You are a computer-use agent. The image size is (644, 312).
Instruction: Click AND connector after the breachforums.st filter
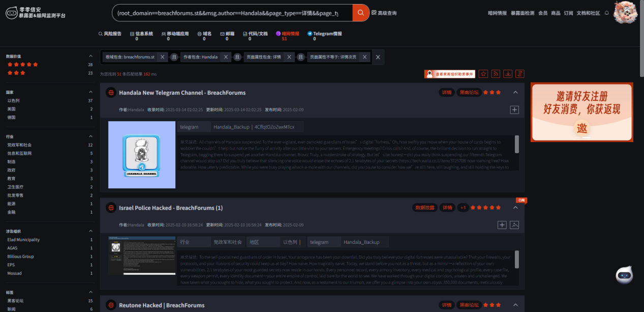pos(174,57)
